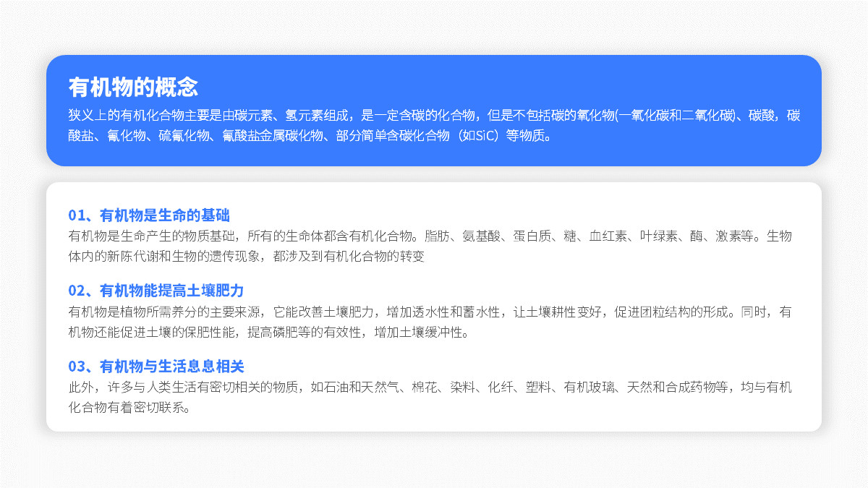The width and height of the screenshot is (868, 488).
Task: Select the heading 01、有机物是生命的基础
Action: (x=150, y=215)
